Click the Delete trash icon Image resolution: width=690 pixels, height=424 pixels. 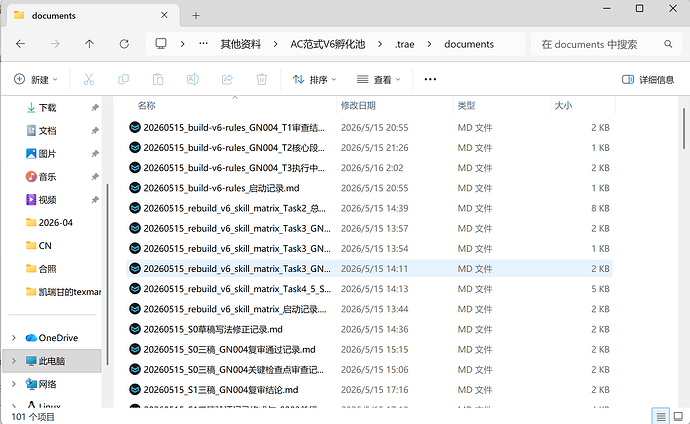pyautogui.click(x=262, y=80)
